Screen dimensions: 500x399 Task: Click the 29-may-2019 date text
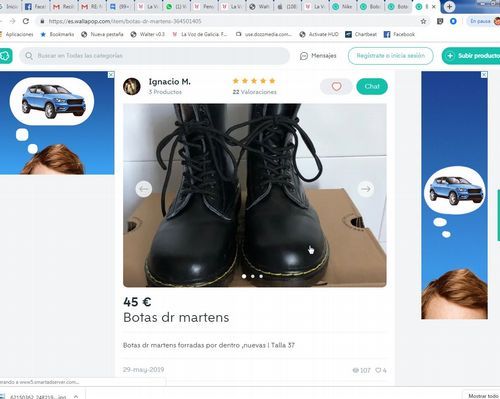pos(143,370)
